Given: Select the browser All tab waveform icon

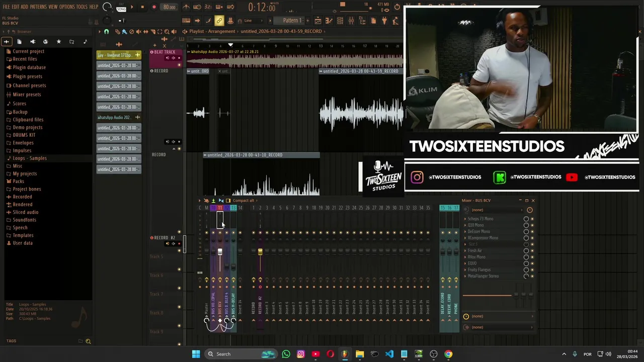Looking at the screenshot, I should pyautogui.click(x=6, y=42).
